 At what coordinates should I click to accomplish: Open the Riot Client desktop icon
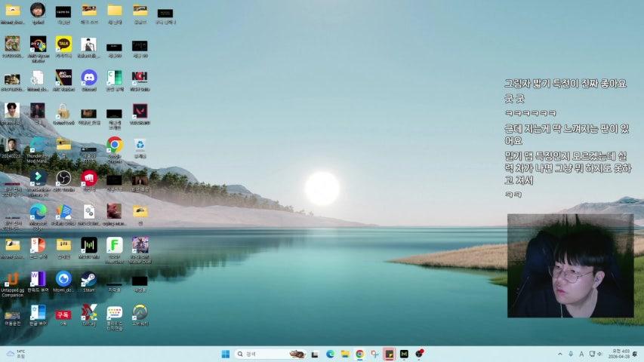(x=89, y=179)
